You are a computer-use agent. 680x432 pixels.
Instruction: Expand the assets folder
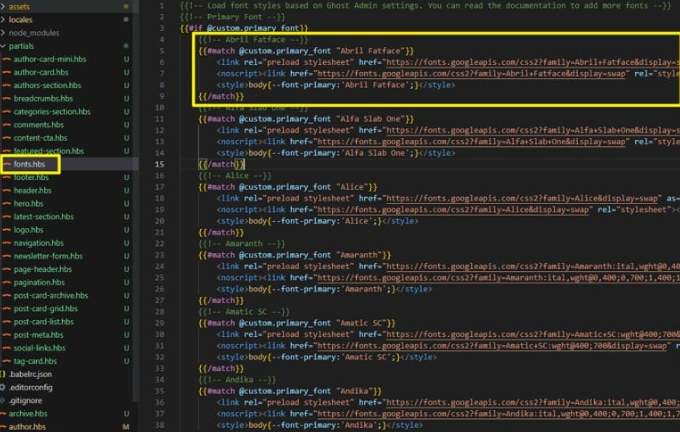pyautogui.click(x=19, y=7)
